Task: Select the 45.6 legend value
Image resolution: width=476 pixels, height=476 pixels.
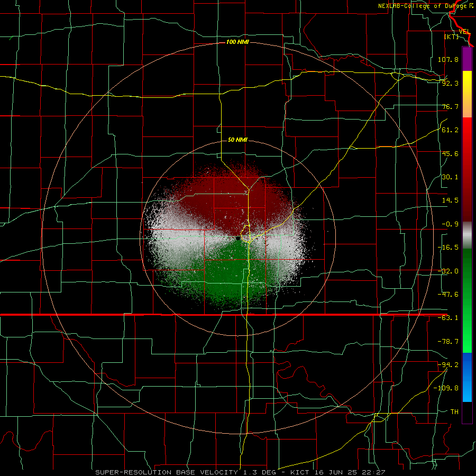Action: (450, 153)
